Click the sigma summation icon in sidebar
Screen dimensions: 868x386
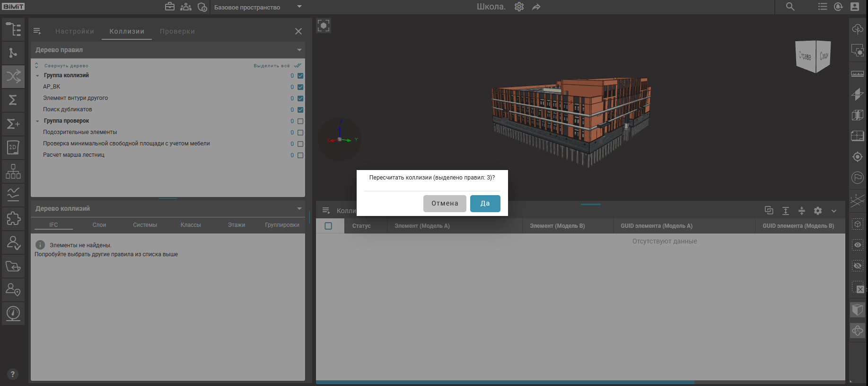tap(13, 100)
